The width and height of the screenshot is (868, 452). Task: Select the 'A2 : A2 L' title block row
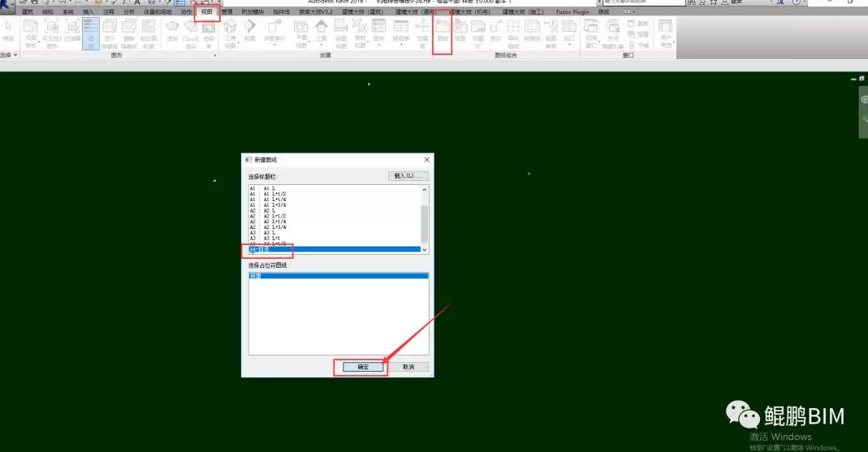(335, 211)
